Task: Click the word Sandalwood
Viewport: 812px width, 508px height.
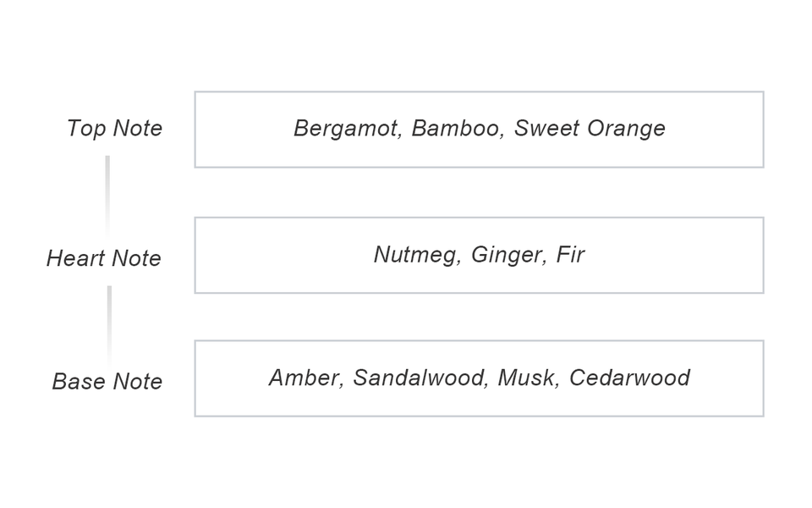Action: click(x=418, y=378)
